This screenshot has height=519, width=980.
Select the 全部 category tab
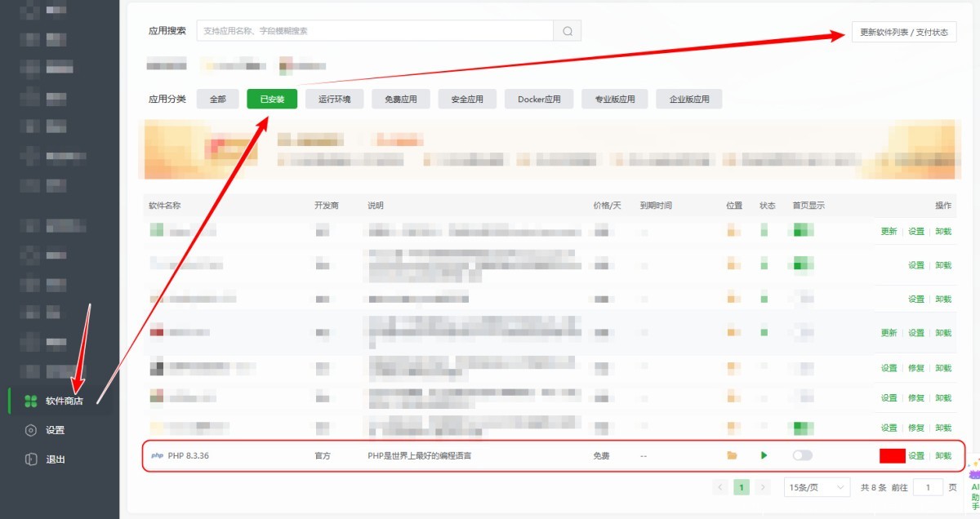(218, 99)
